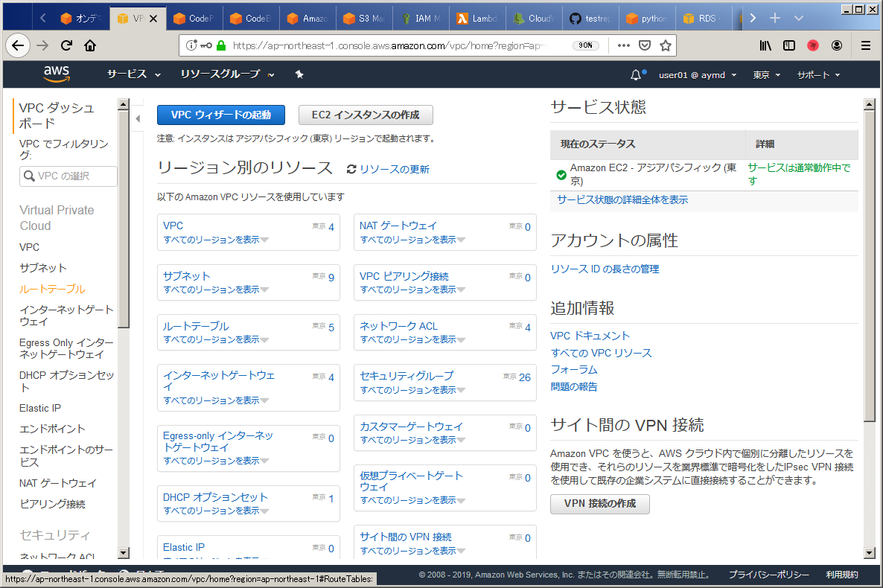The image size is (883, 588).
Task: Open the Firefox account icon
Action: pos(837,45)
